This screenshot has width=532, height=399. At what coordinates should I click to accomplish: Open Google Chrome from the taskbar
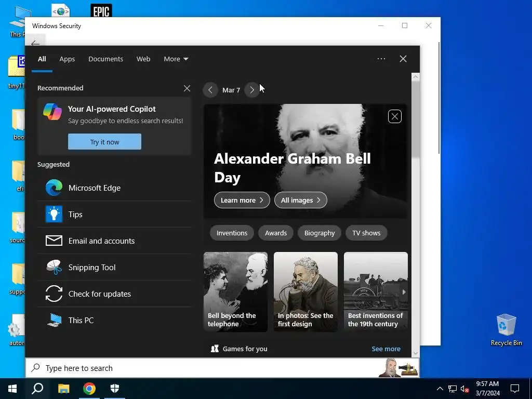[x=89, y=389]
